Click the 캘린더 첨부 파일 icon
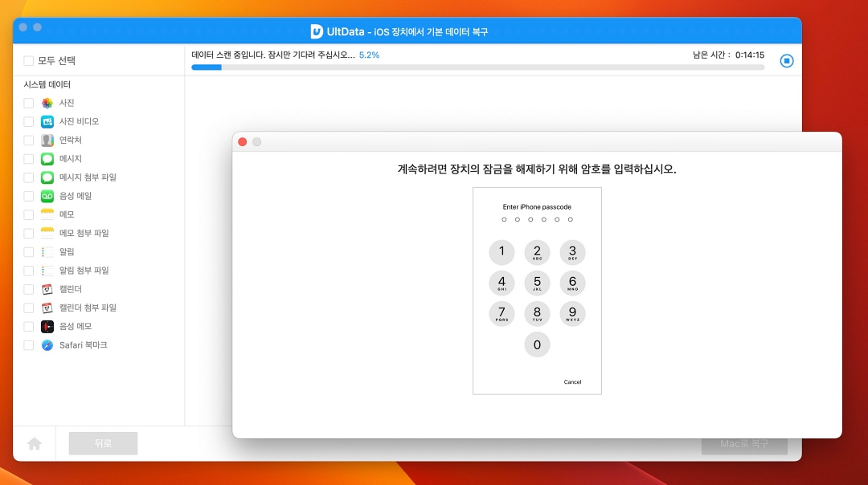The height and width of the screenshot is (485, 868). (47, 308)
